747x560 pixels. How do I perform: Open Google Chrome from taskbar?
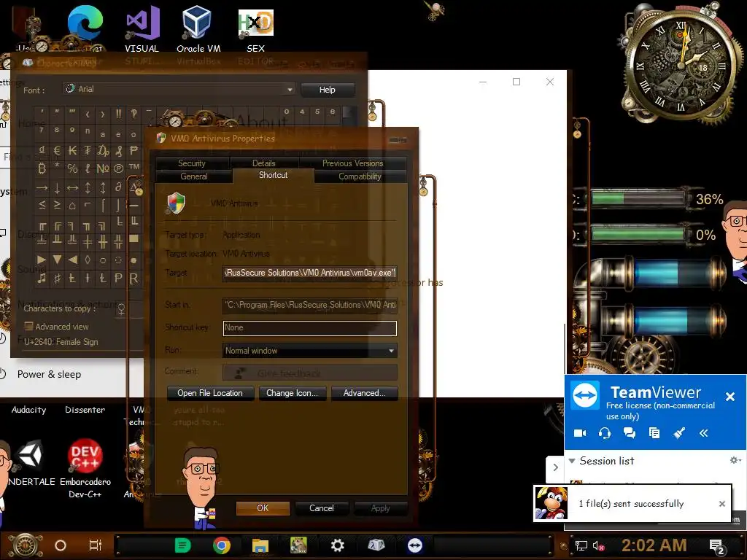222,545
